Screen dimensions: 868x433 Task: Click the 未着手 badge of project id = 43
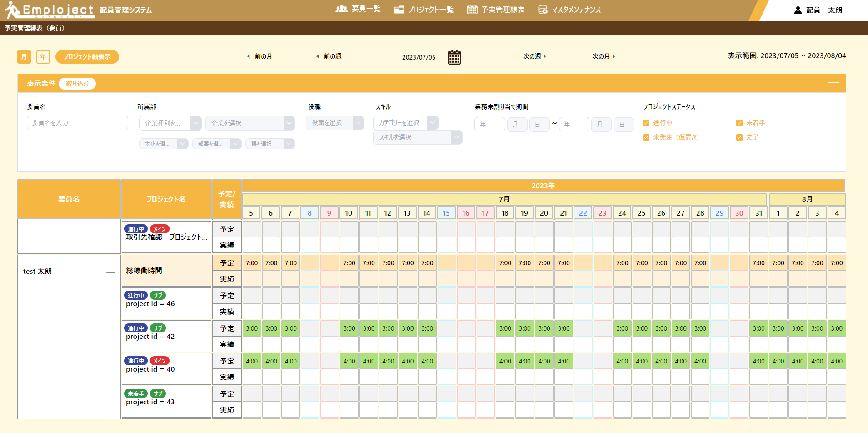pyautogui.click(x=136, y=393)
